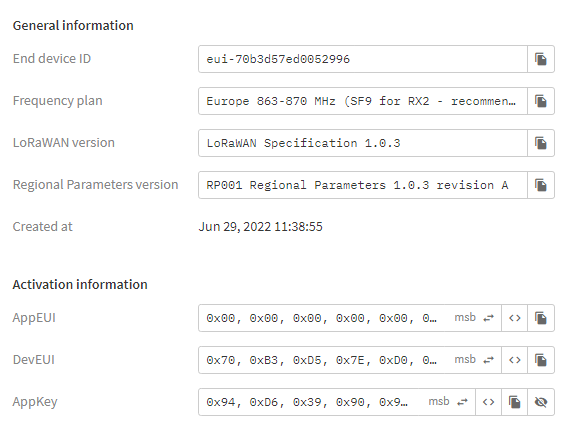Select the LoRaWAN Specification 1.0.3 field
The image size is (576, 432).
click(x=363, y=143)
